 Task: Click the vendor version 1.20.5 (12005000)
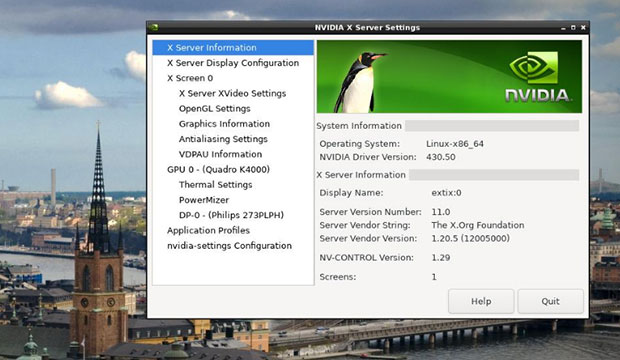tap(471, 239)
